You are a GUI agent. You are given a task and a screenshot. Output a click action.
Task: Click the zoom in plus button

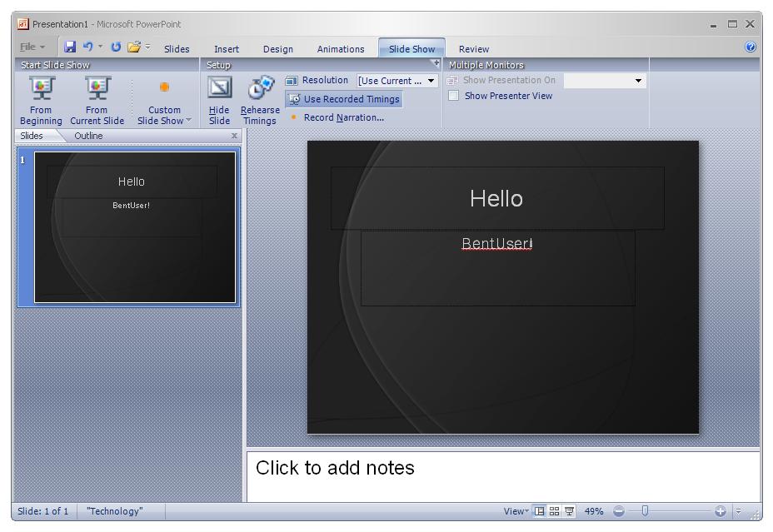click(x=720, y=511)
